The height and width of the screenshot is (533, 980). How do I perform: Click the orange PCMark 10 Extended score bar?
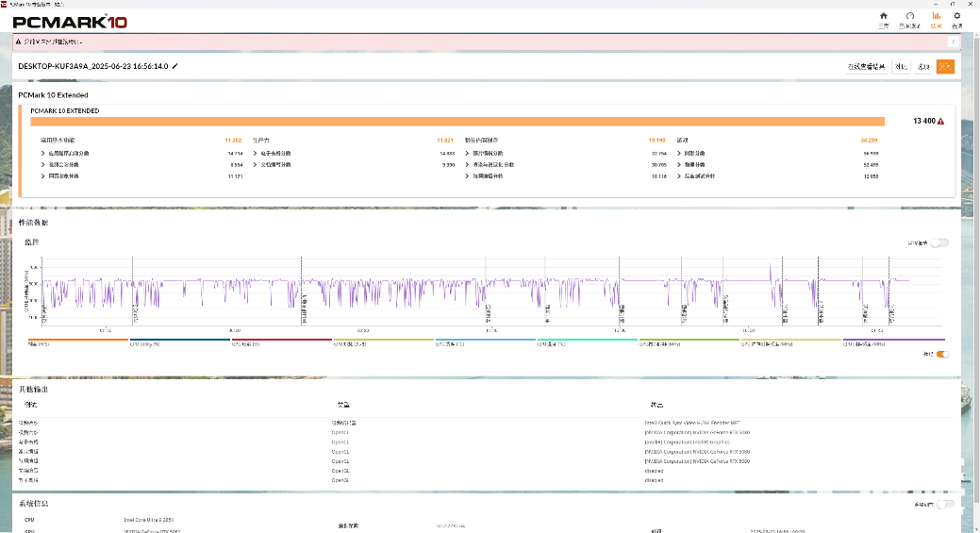tap(457, 121)
